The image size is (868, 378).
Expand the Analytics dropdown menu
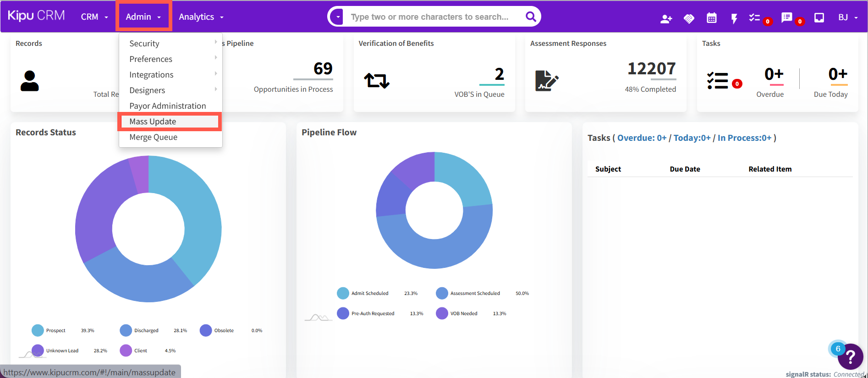coord(201,17)
